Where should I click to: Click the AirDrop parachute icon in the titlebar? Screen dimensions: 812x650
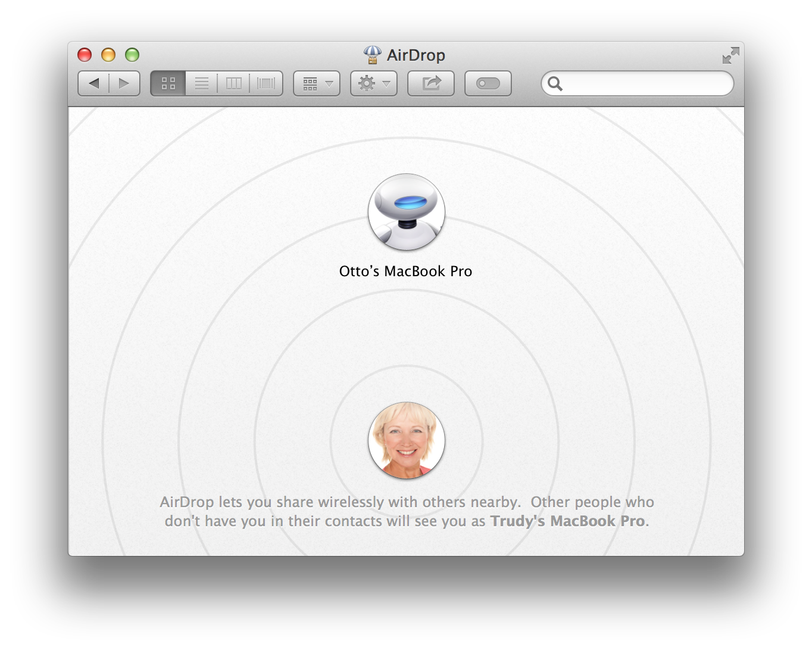(x=372, y=55)
